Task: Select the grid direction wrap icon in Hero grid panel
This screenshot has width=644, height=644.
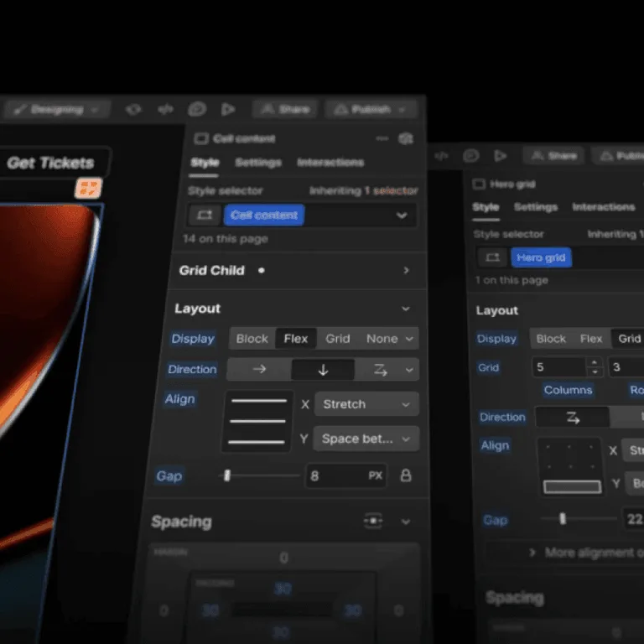Action: pyautogui.click(x=573, y=418)
